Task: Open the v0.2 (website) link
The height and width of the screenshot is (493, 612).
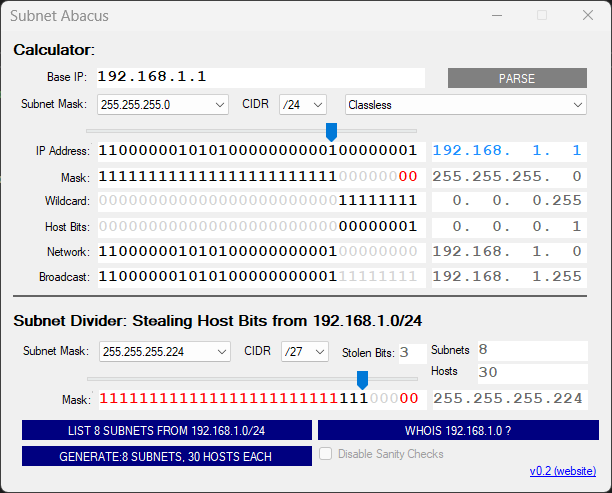Action: [565, 471]
